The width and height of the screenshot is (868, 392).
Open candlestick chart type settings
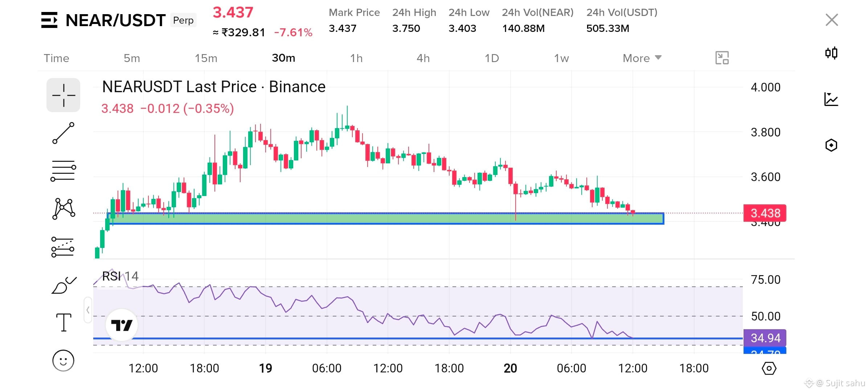pyautogui.click(x=831, y=53)
